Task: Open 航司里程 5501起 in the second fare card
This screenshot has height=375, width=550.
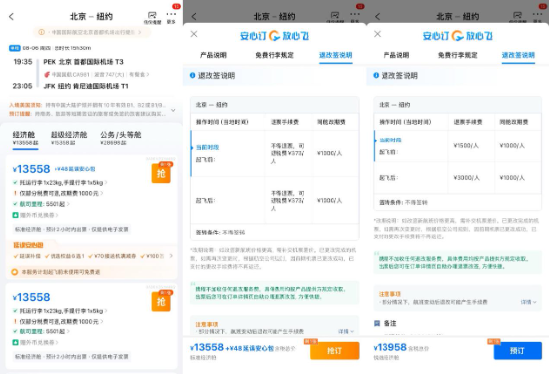Action: [x=41, y=332]
